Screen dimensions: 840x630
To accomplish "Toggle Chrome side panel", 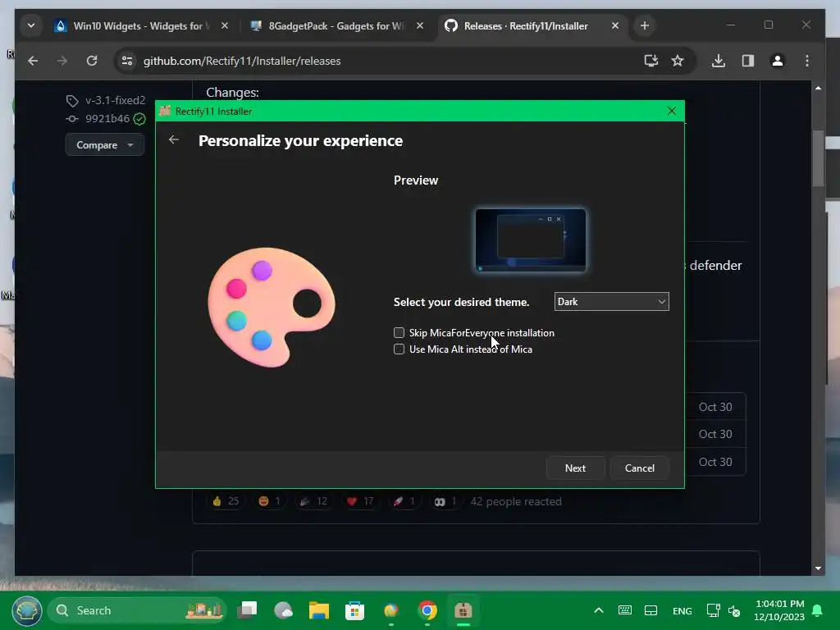I will pyautogui.click(x=748, y=61).
